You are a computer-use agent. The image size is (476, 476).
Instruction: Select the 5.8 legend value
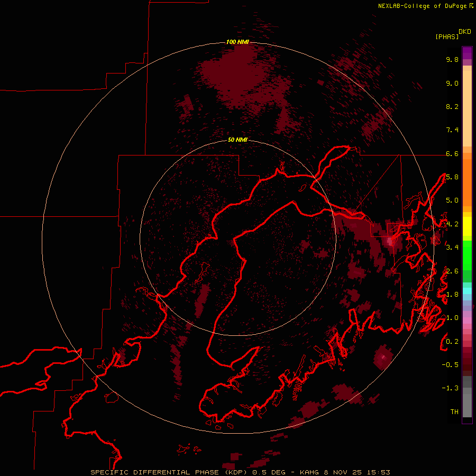(452, 177)
